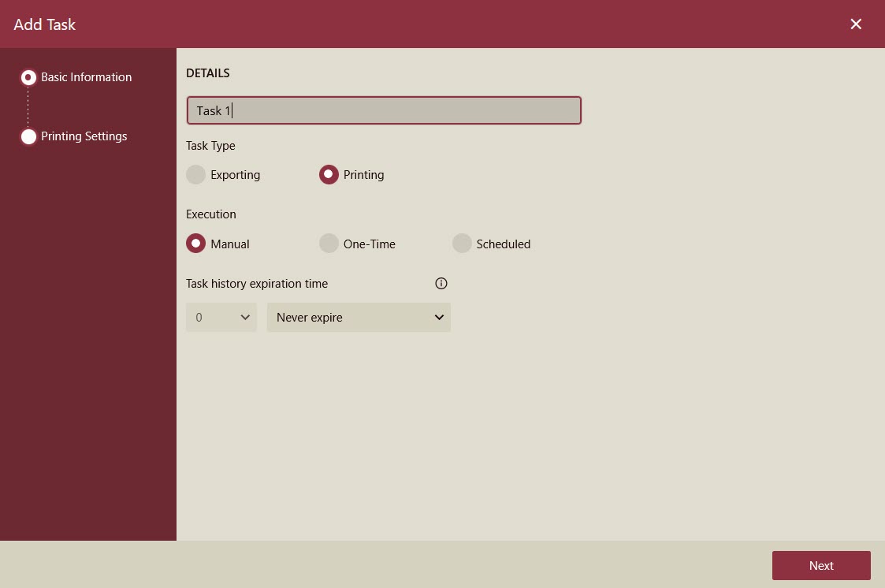Open the expiration count combo box
The image size is (885, 588).
tap(221, 317)
